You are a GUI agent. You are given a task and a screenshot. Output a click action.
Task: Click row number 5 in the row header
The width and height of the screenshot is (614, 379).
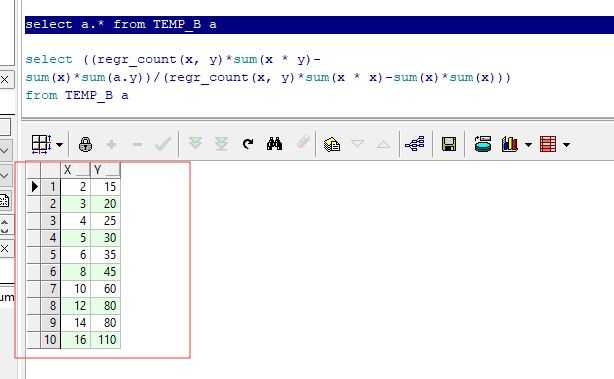[51, 254]
